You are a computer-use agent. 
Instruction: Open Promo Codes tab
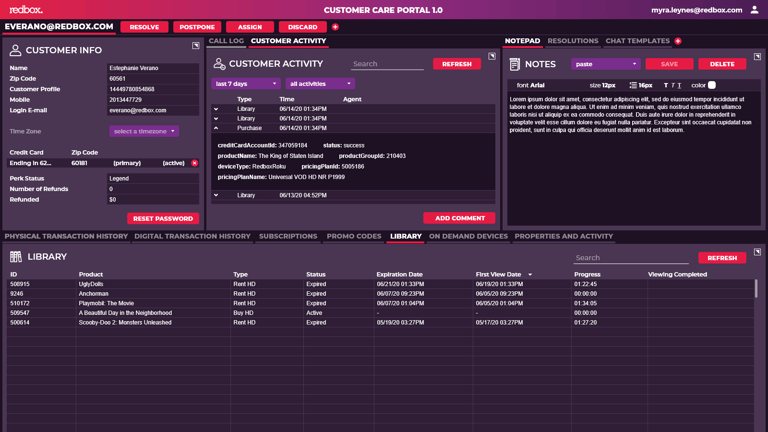(354, 237)
